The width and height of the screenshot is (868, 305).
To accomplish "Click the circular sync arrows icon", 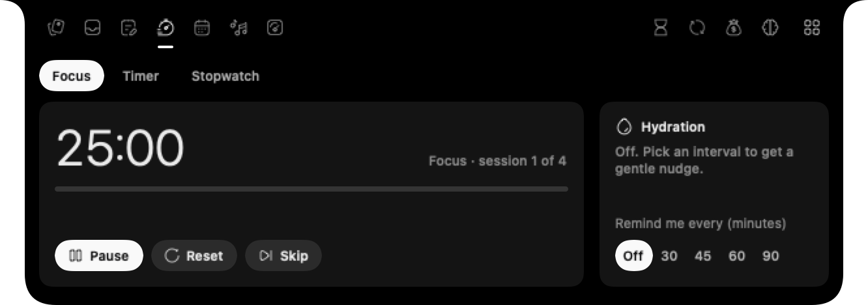I will (x=697, y=28).
